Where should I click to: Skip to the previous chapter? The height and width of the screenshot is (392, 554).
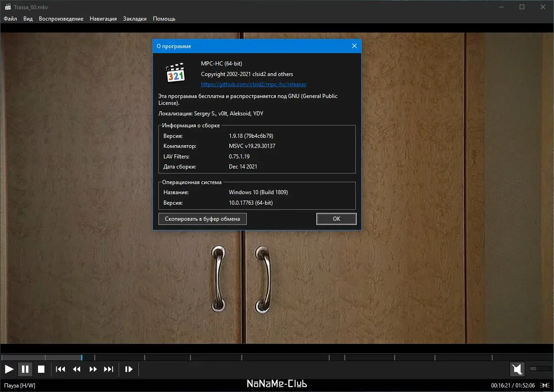[x=60, y=369]
